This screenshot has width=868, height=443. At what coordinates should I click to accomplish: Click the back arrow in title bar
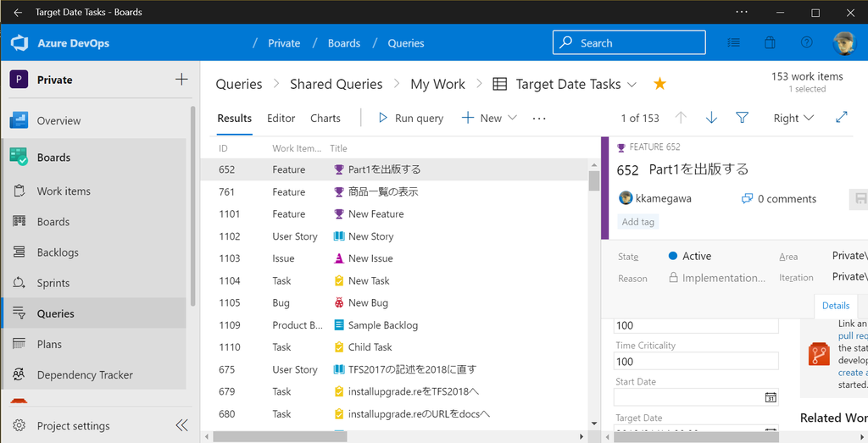(x=18, y=12)
